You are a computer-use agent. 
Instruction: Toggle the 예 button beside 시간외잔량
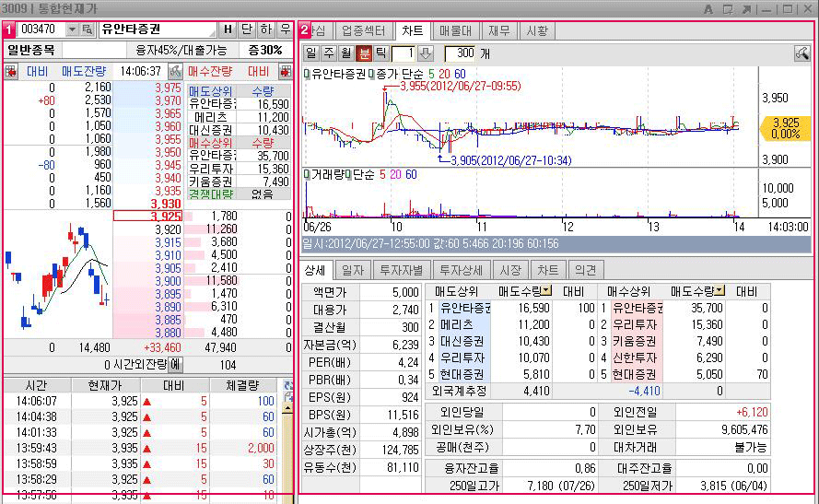point(175,365)
